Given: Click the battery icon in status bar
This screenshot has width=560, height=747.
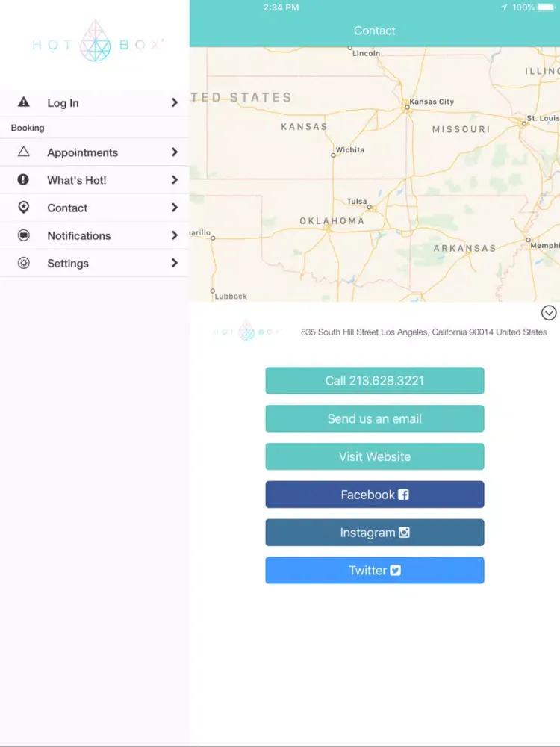Looking at the screenshot, I should pos(547,7).
